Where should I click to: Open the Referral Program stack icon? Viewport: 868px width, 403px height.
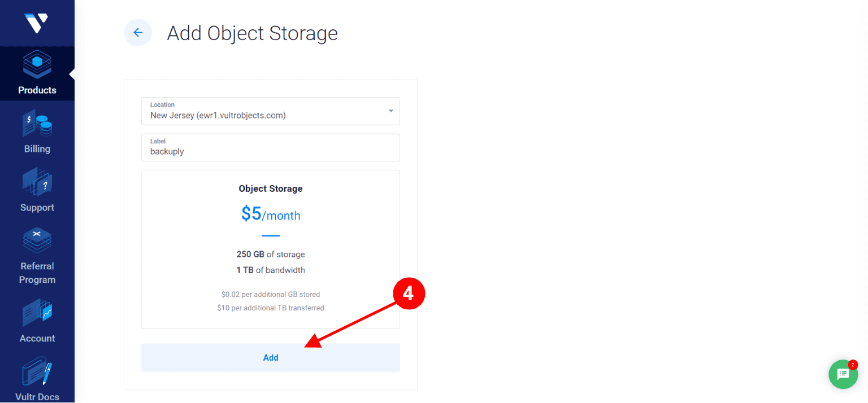pos(37,240)
